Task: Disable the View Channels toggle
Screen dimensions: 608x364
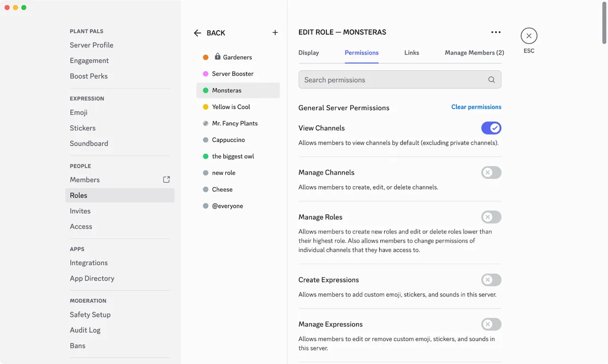Action: coord(491,128)
